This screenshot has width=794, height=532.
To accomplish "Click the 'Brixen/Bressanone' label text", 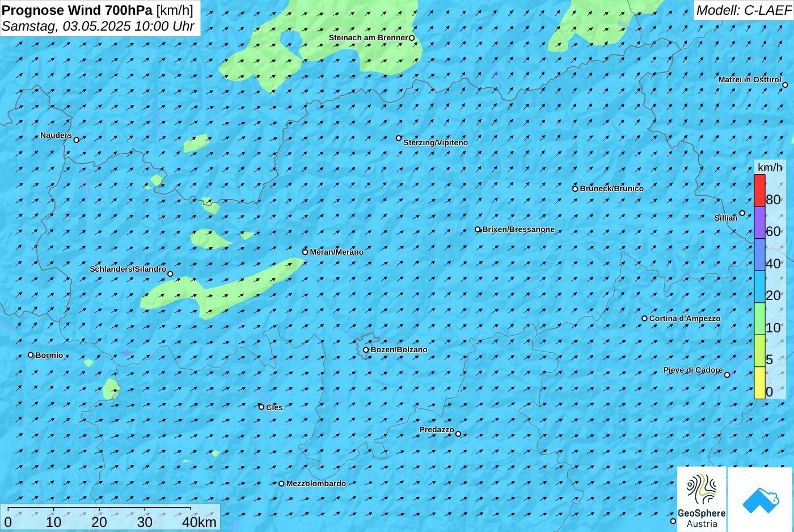I will pyautogui.click(x=518, y=230).
